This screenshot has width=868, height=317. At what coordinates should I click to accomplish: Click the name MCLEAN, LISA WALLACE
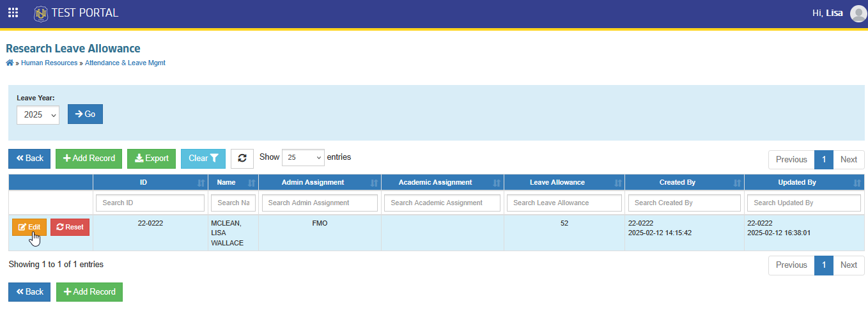pos(227,233)
